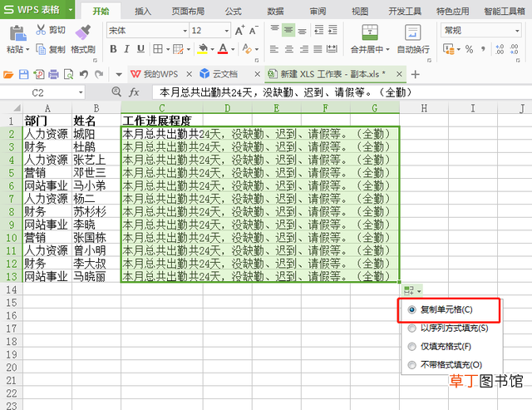Open the font name 宋体 dropdown
Viewport: 532px width, 410px height.
pos(185,31)
